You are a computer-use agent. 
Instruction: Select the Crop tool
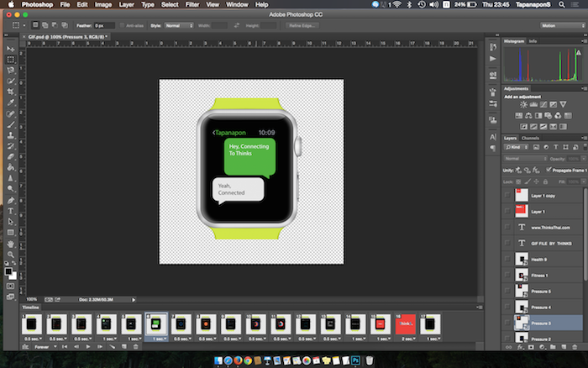click(x=10, y=92)
